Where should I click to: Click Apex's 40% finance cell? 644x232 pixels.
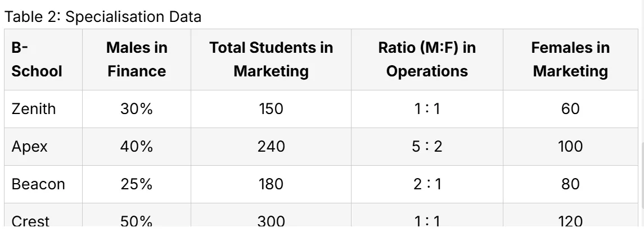point(137,147)
